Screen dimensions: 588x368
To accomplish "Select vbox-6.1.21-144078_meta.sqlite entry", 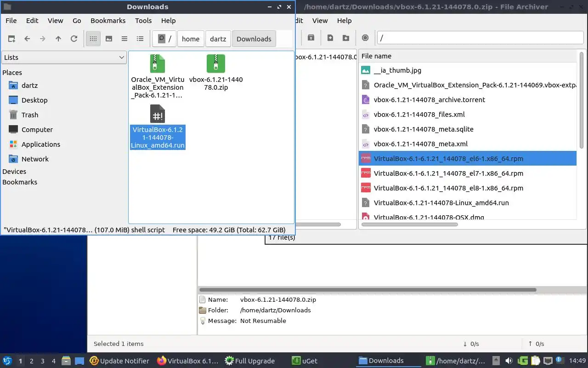I will click(467, 129).
